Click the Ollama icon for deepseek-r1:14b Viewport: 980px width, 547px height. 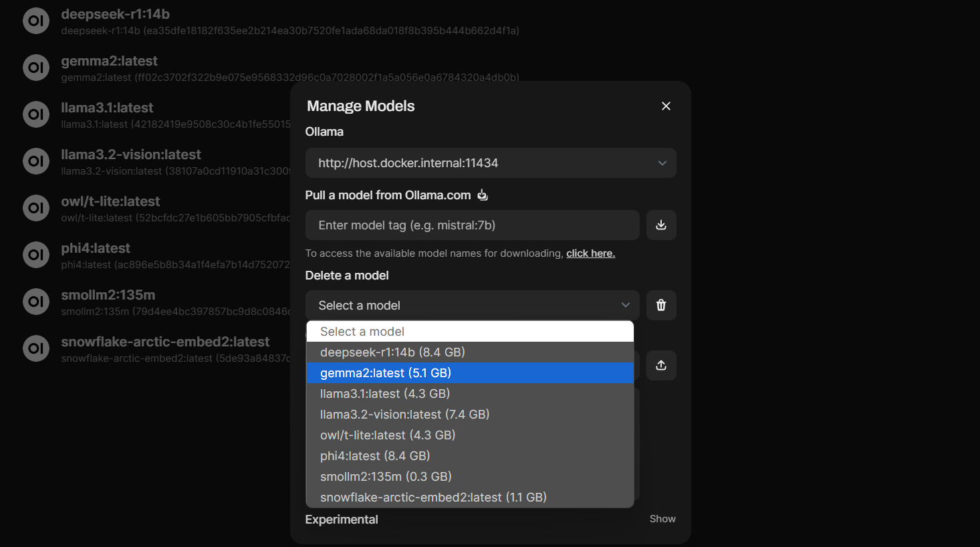(x=36, y=21)
